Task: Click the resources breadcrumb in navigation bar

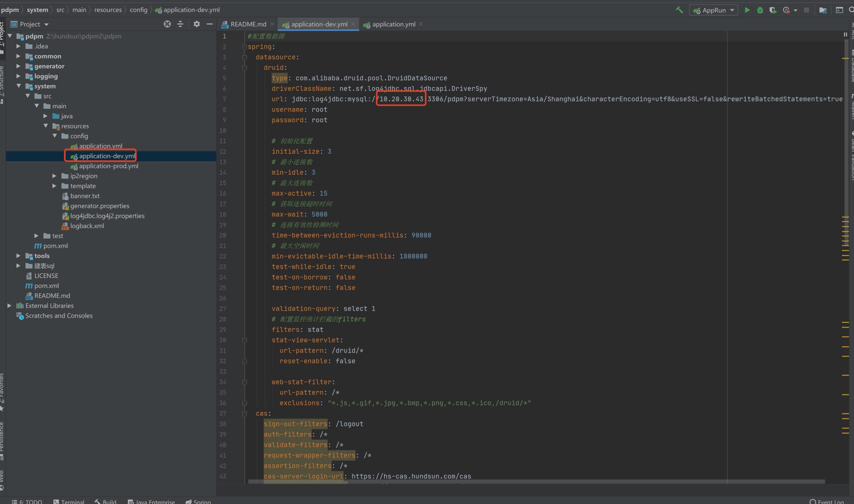Action: [x=108, y=10]
